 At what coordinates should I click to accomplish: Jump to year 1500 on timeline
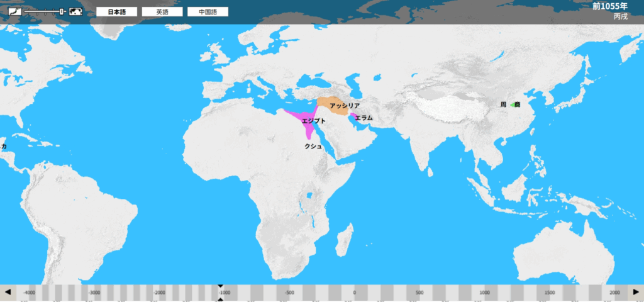coord(550,293)
